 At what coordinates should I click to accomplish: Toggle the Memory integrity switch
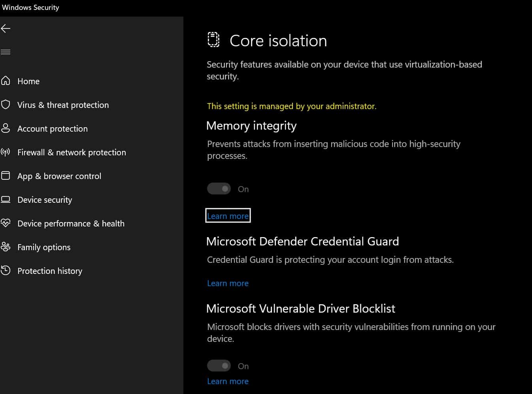coord(219,189)
